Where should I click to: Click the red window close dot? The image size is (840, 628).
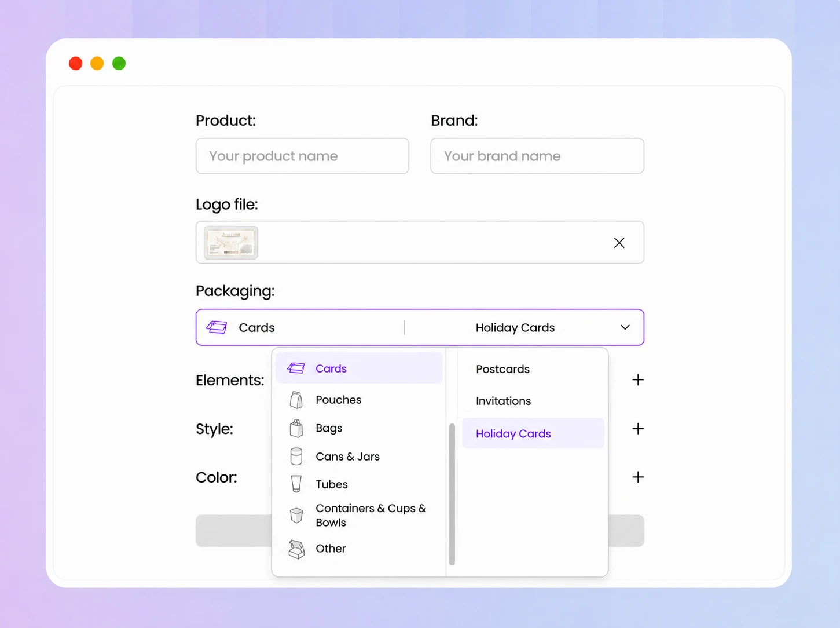coord(75,63)
